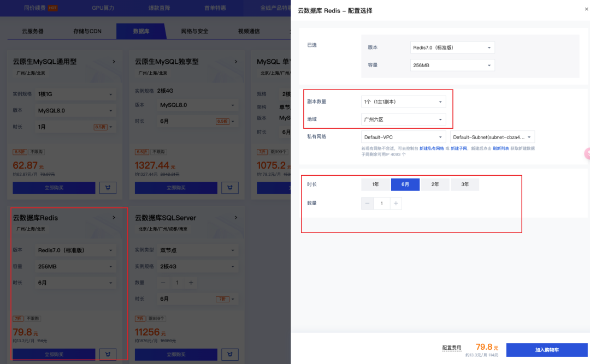The image size is (590, 364).
Task: Open SQLServer 时长 6月 dropdown
Action: 197,299
